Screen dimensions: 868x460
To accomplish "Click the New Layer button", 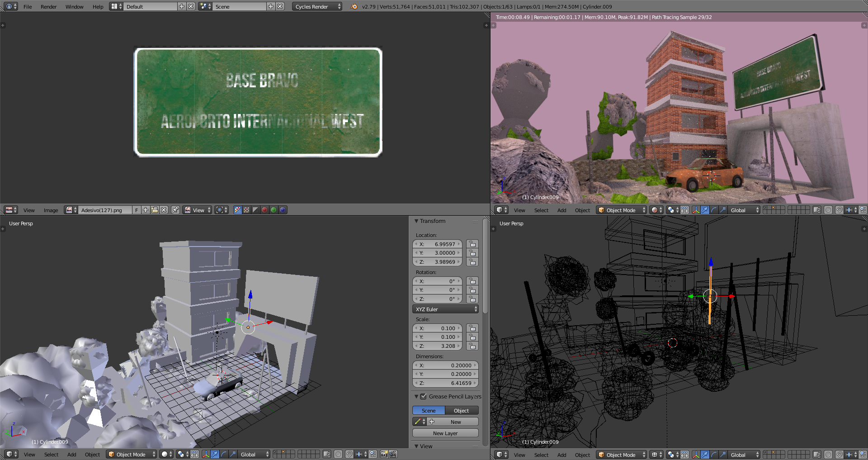I will coord(445,433).
